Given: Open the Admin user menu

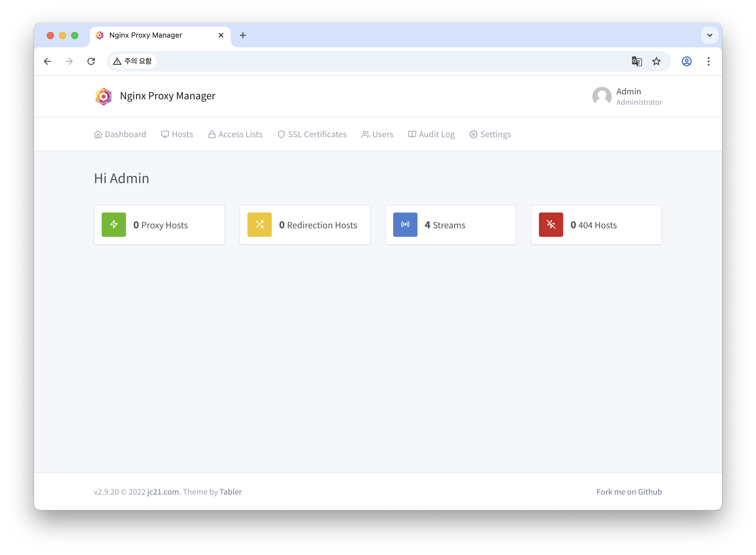Looking at the screenshot, I should (627, 97).
